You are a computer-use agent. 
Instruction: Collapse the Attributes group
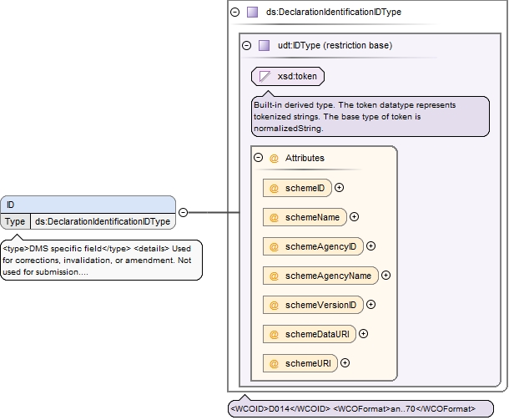pyautogui.click(x=258, y=158)
